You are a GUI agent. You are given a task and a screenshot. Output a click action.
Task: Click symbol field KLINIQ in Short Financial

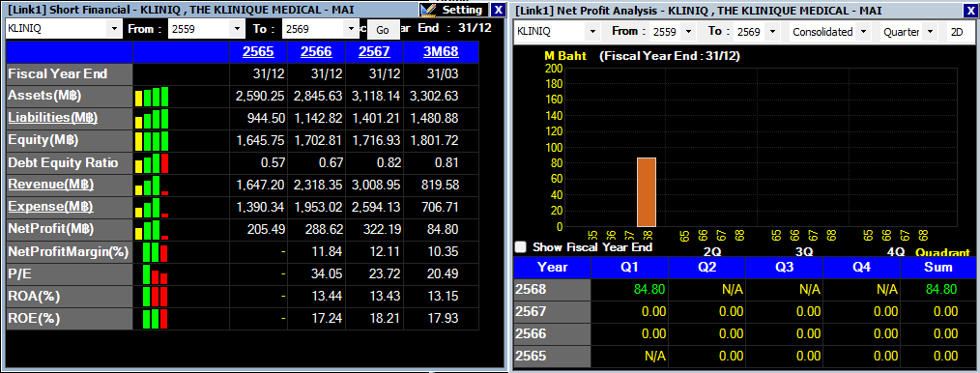56,29
